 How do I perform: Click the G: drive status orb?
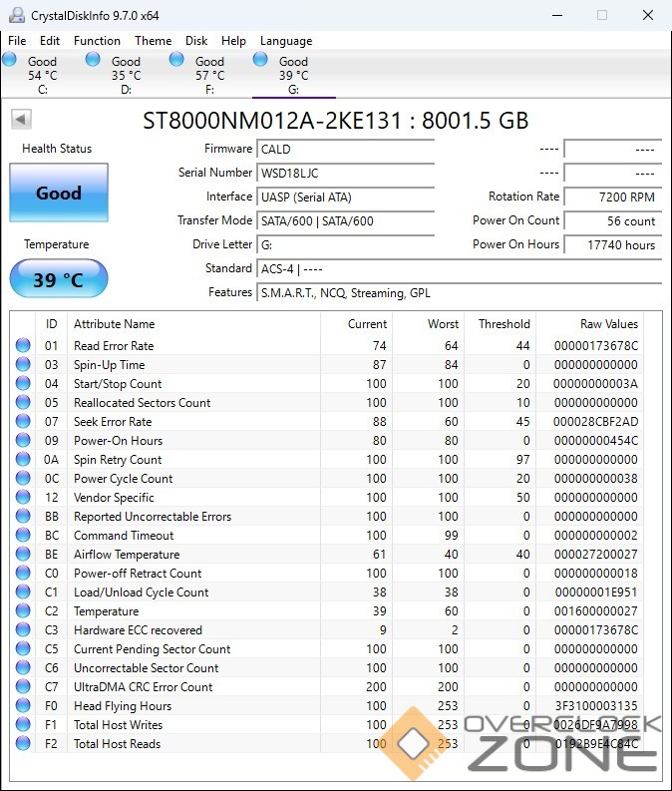point(261,60)
